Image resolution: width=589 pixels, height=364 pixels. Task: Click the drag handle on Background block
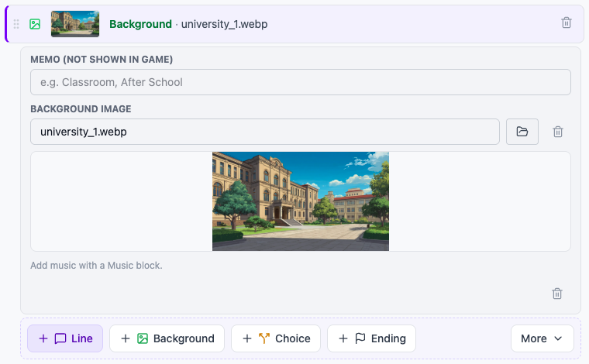[16, 24]
